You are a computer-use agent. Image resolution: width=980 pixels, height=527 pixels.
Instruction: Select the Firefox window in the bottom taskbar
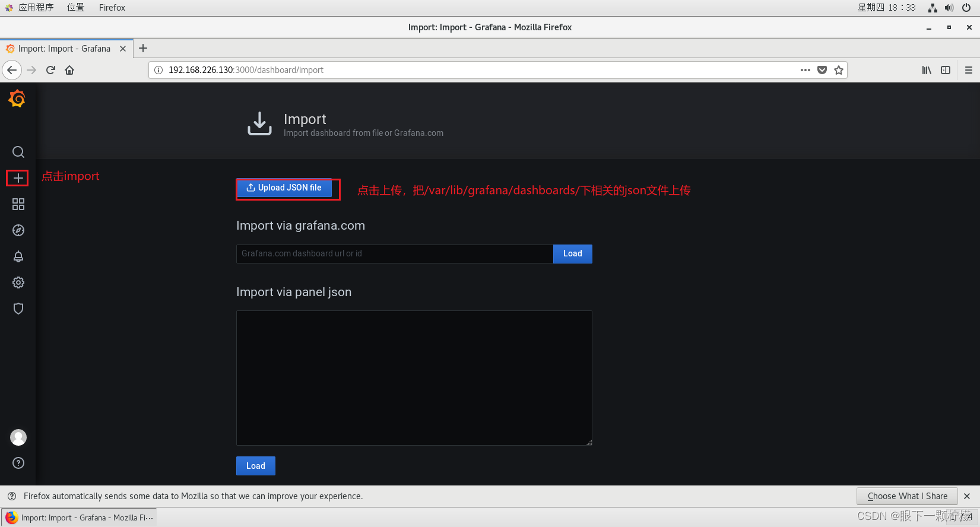(80, 518)
